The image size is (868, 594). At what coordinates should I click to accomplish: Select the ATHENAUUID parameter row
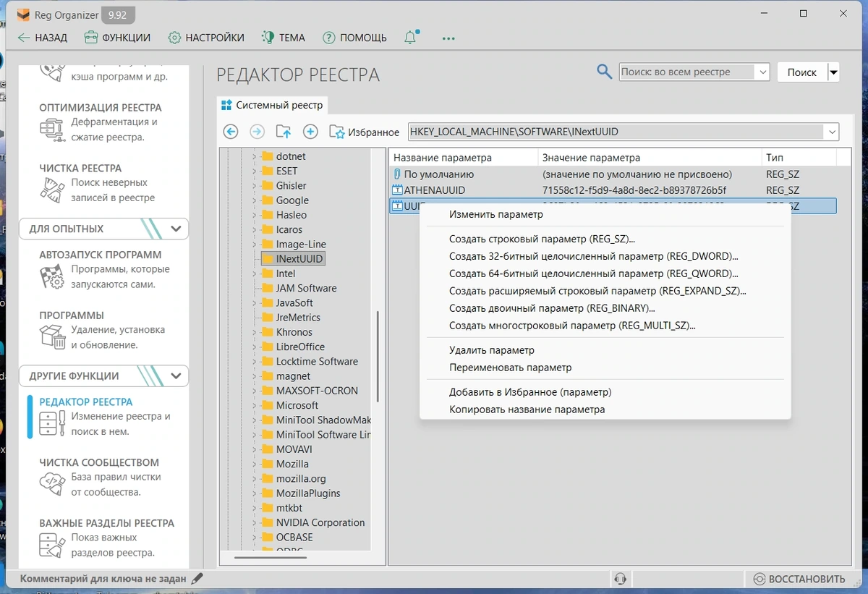point(613,190)
